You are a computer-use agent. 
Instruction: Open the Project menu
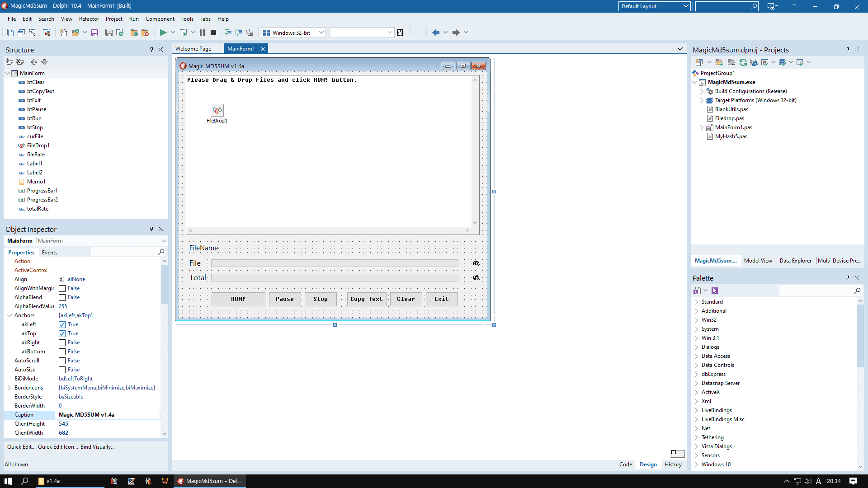coord(114,19)
